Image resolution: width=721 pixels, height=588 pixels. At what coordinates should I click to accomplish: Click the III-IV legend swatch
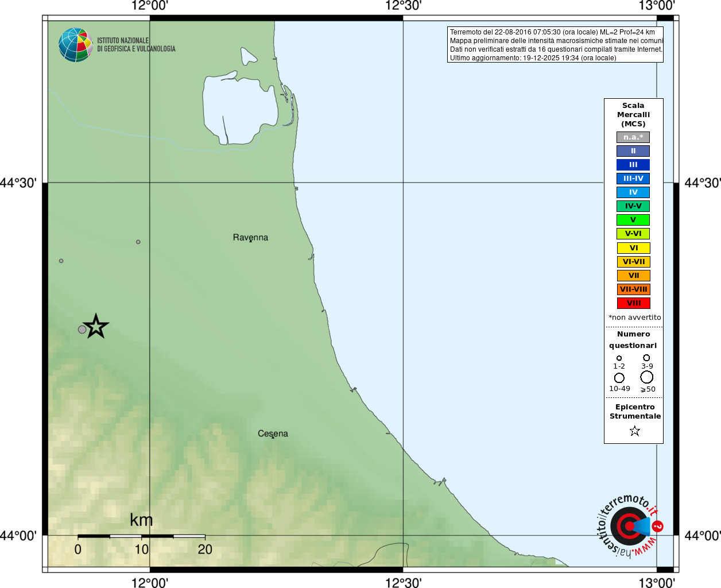pos(633,179)
